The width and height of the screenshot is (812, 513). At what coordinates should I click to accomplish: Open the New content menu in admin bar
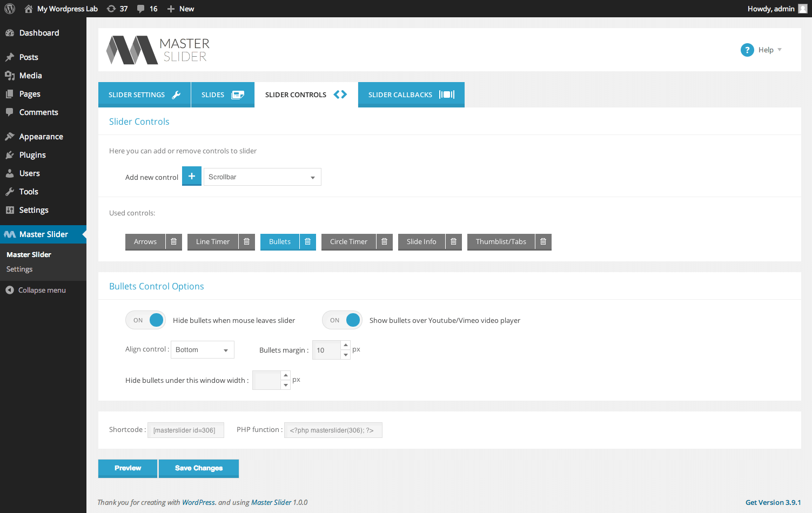point(180,9)
